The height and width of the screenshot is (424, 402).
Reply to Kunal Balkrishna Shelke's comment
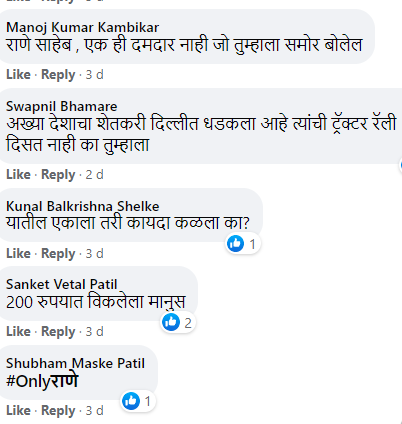[58, 254]
